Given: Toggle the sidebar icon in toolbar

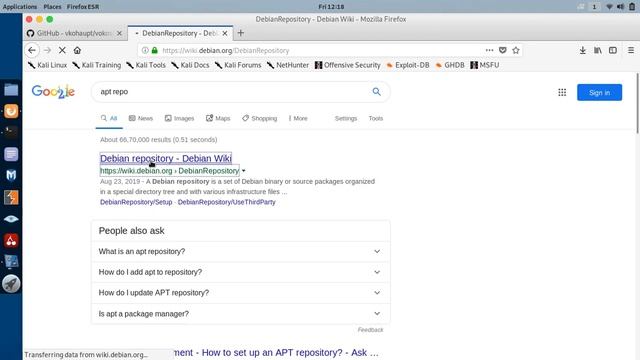Looking at the screenshot, I should coord(613,50).
